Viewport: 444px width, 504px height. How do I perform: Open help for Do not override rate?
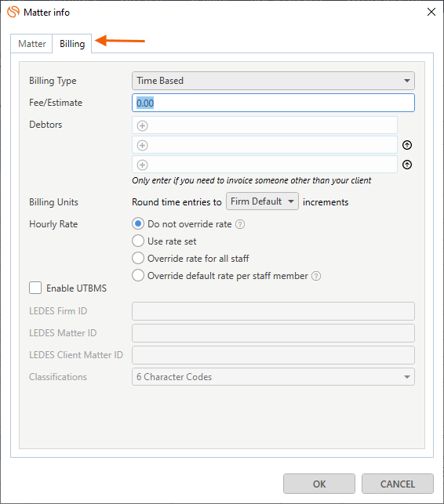click(240, 224)
